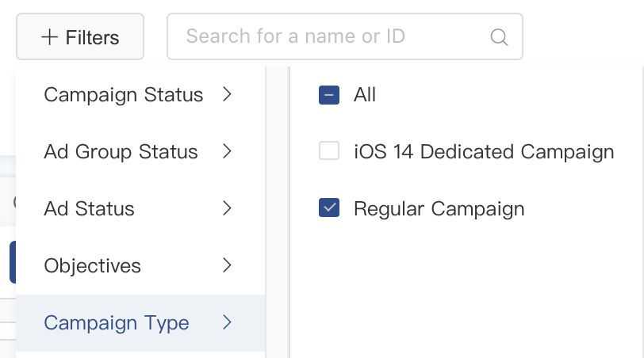This screenshot has width=644, height=358.
Task: Expand Ad Group Status chevron arrow
Action: pyautogui.click(x=227, y=151)
